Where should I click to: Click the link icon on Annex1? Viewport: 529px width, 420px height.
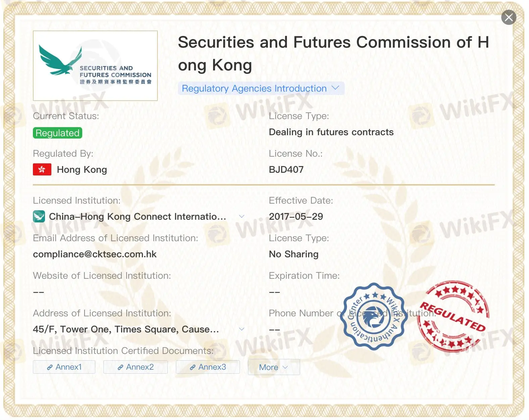coord(50,367)
